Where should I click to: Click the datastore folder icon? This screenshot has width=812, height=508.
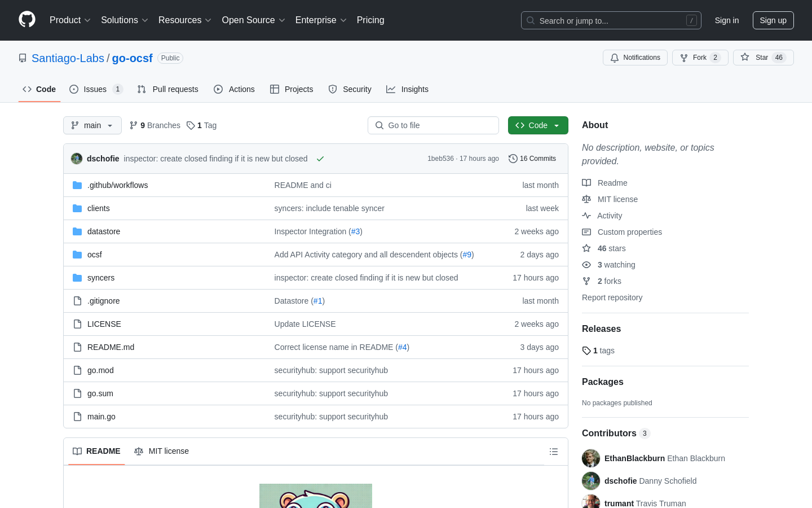click(x=77, y=231)
